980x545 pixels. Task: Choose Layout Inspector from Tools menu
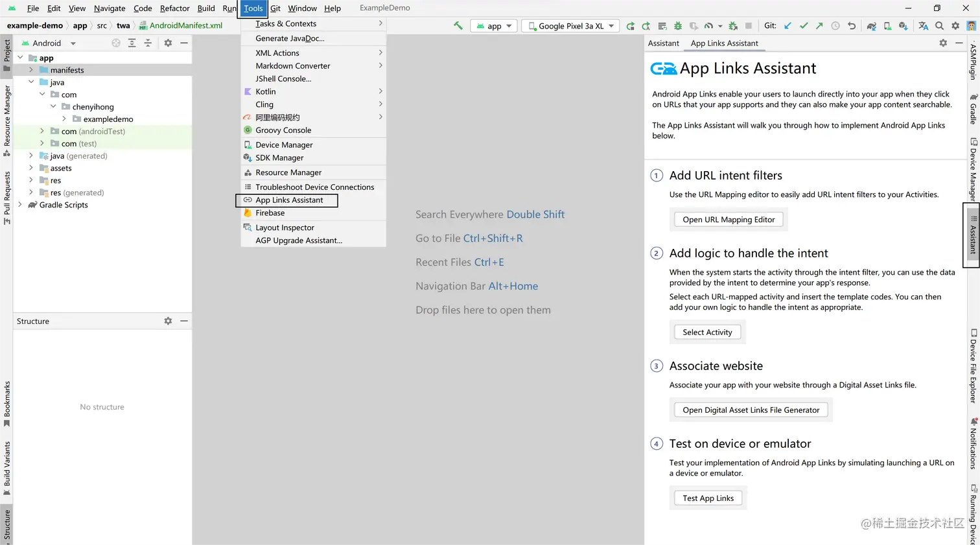tap(313, 227)
